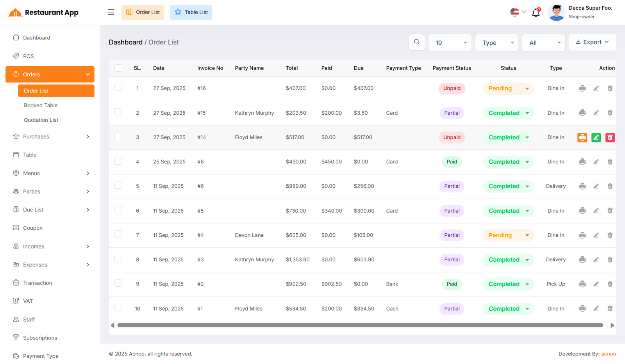
Task: Open the Type filter dropdown
Action: coord(497,43)
